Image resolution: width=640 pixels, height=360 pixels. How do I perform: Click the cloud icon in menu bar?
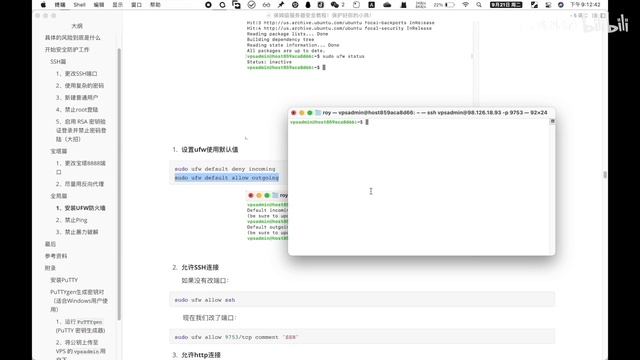[387, 5]
